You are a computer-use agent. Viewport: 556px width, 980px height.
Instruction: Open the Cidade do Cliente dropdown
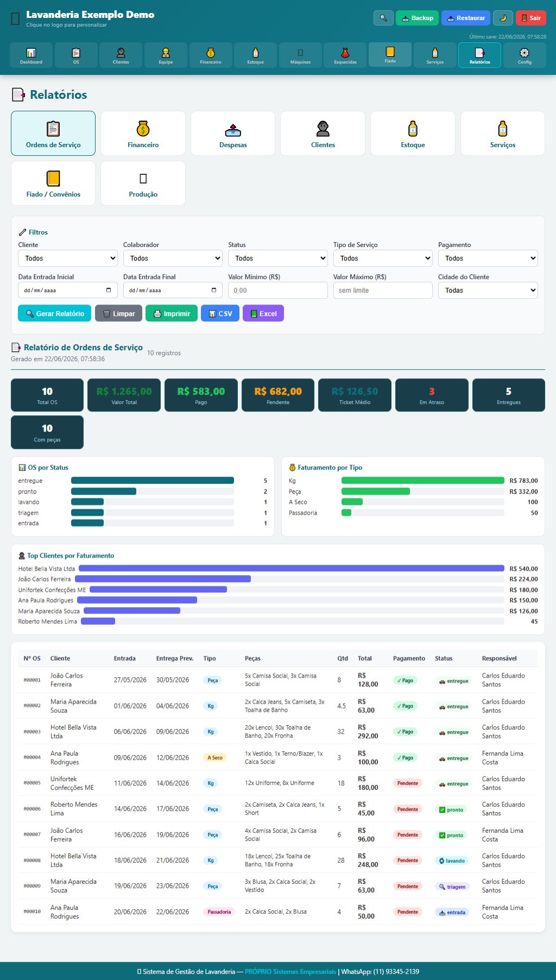(x=488, y=290)
